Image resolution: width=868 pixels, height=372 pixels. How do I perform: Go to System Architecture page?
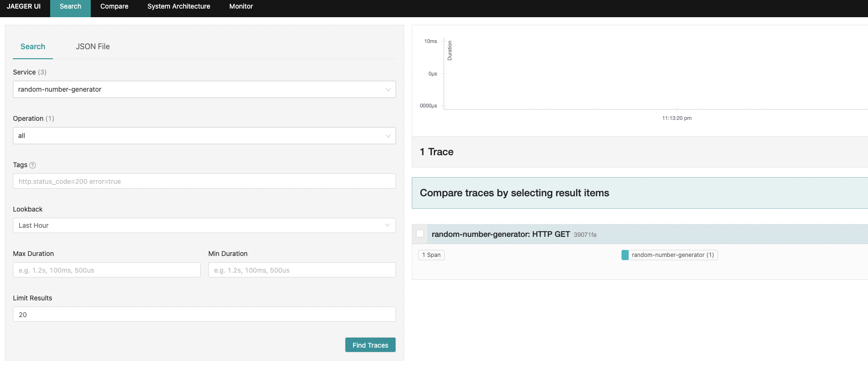point(179,7)
